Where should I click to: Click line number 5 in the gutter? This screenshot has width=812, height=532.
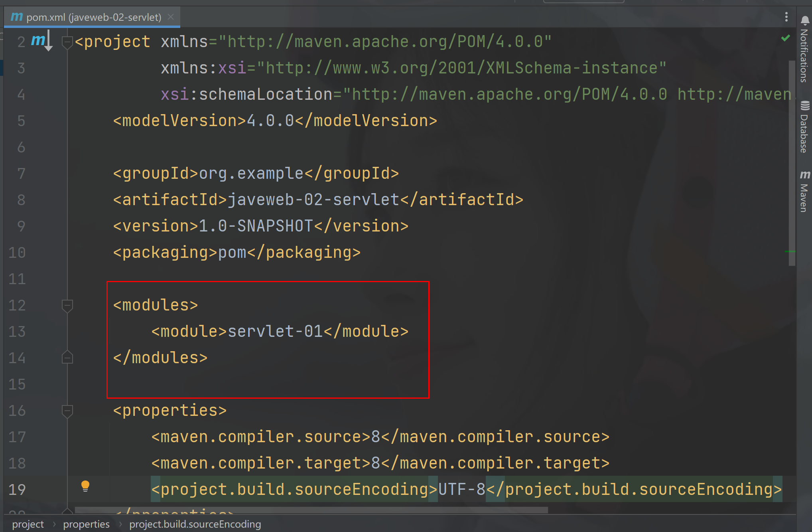tap(21, 121)
